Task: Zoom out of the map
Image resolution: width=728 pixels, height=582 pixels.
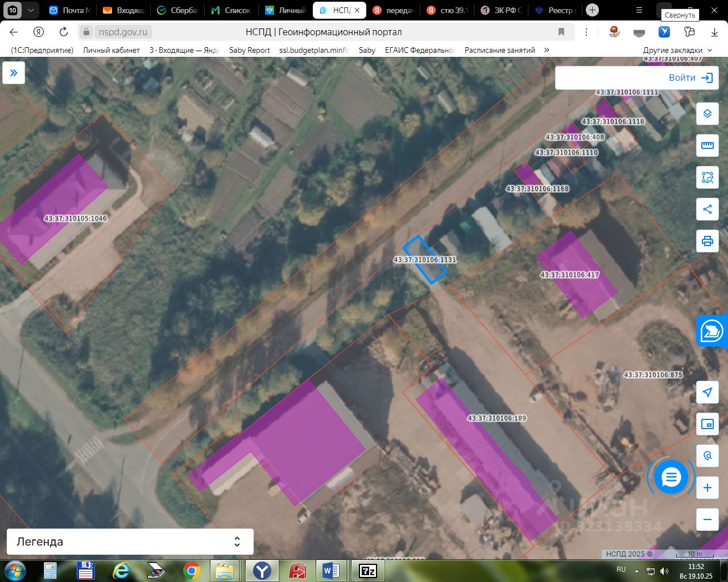Action: point(708,519)
